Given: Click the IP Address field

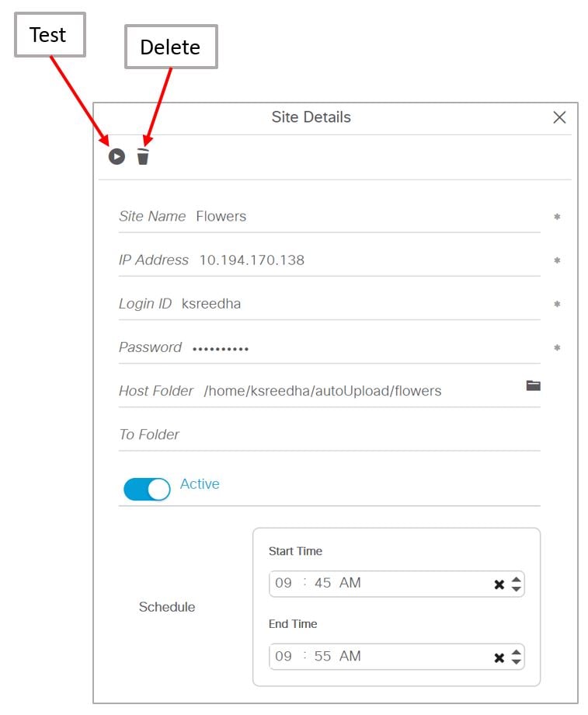Looking at the screenshot, I should (365, 260).
